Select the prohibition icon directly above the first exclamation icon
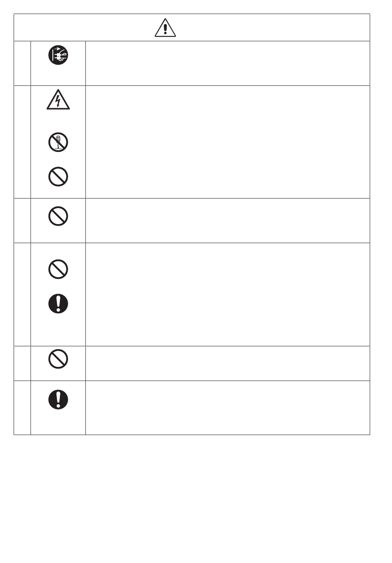The height and width of the screenshot is (563, 392). point(58,269)
